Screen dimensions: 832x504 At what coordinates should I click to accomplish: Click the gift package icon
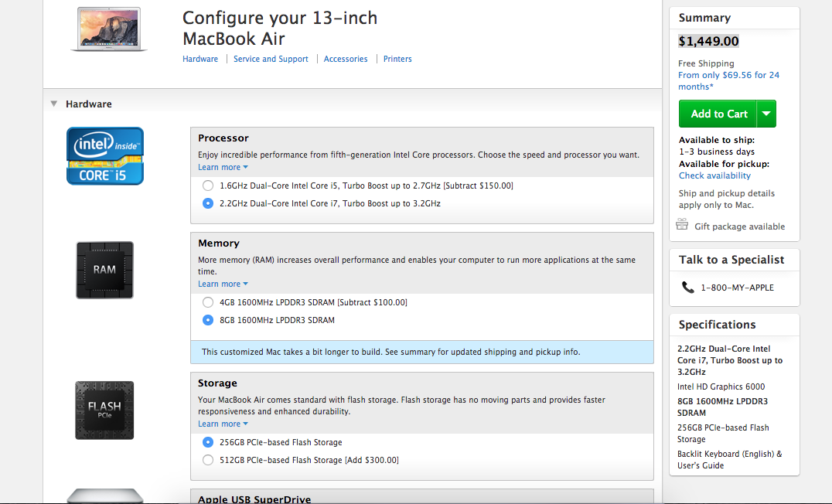coord(682,224)
